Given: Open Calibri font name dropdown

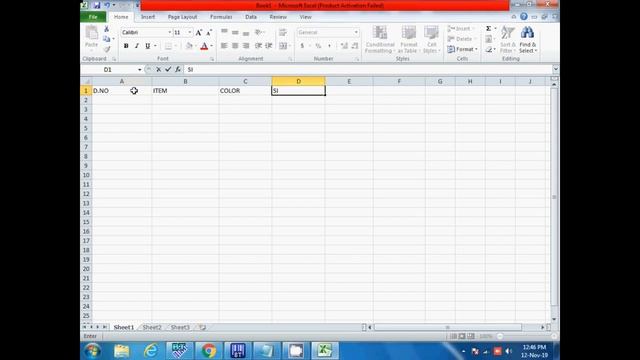Looking at the screenshot, I should 170,32.
